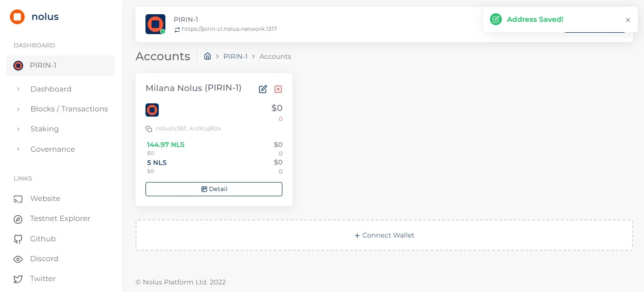Image resolution: width=644 pixels, height=292 pixels.
Task: Click PIRIN-1 in the breadcrumb trail
Action: click(x=236, y=56)
